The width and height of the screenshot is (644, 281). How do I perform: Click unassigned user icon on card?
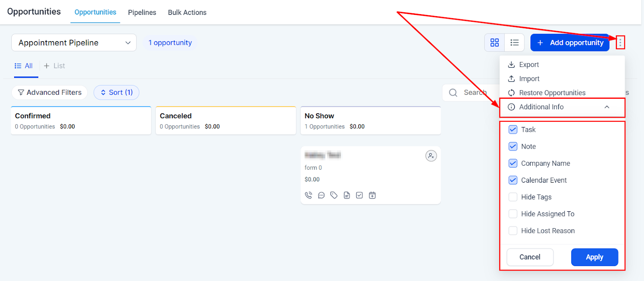pyautogui.click(x=431, y=156)
